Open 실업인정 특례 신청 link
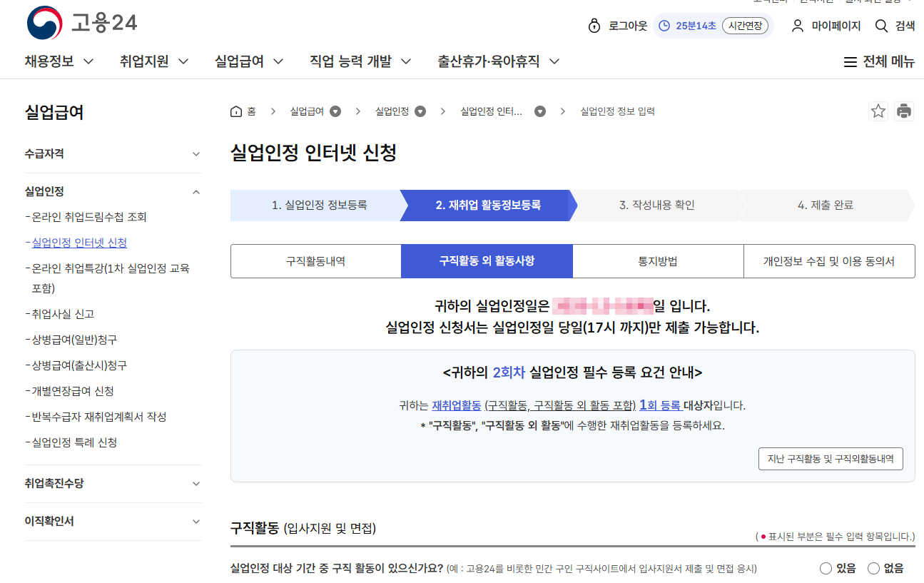The width and height of the screenshot is (924, 583). 74,442
